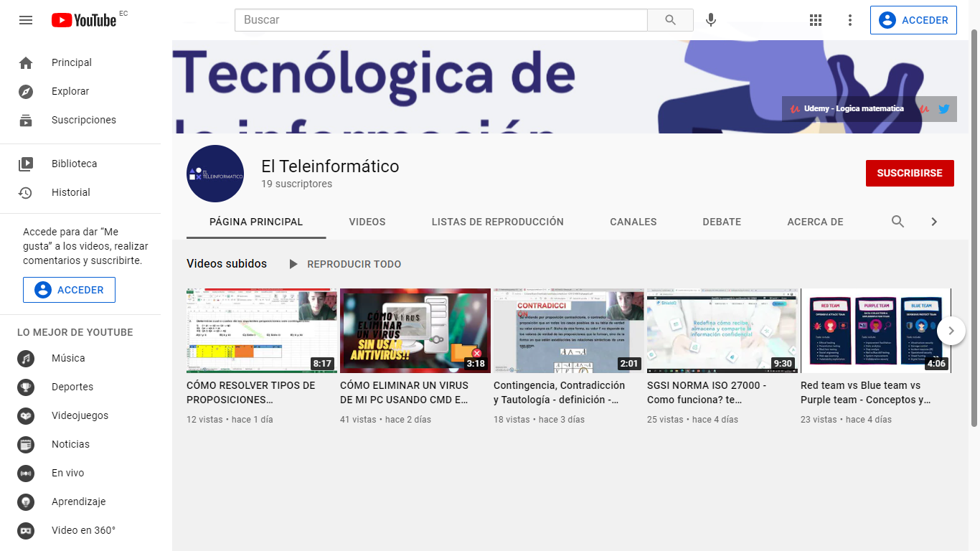Image resolution: width=980 pixels, height=551 pixels.
Task: Start voice search with microphone icon
Action: 711,20
